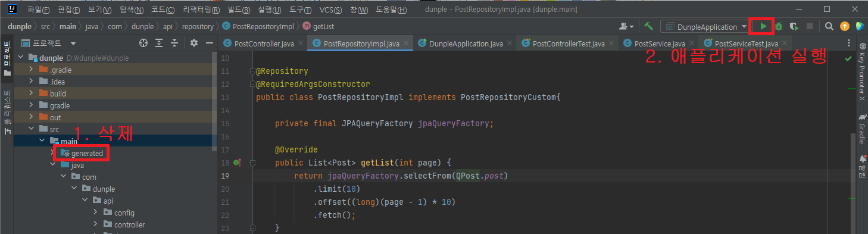This screenshot has height=234, width=868.
Task: Open the 빌드(B) menu
Action: [x=239, y=10]
